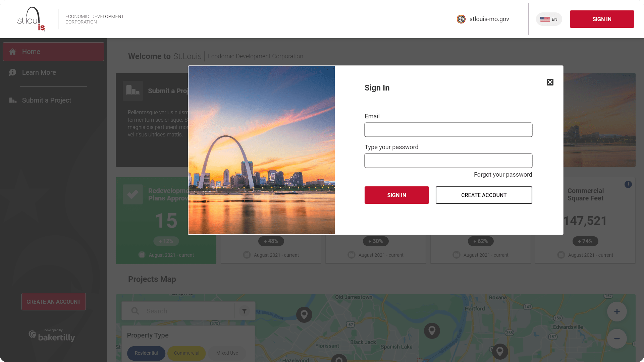Click the header SIGN IN button

click(x=602, y=19)
